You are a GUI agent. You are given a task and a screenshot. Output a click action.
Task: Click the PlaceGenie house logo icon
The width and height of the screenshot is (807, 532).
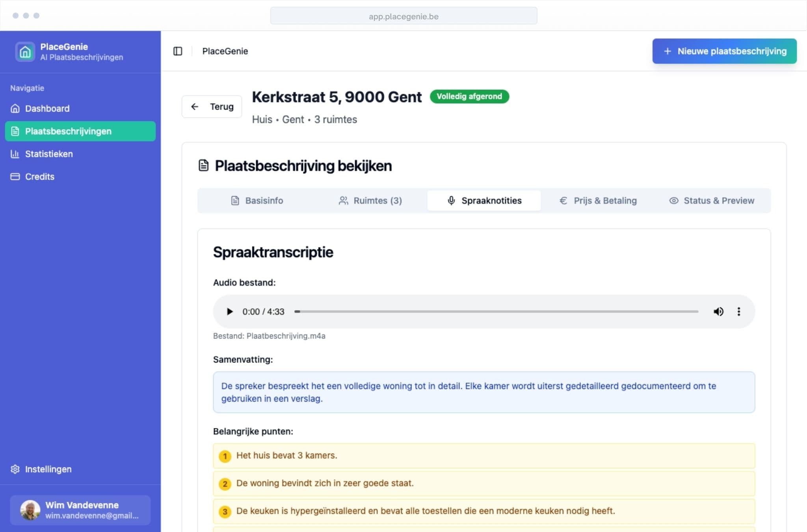[x=25, y=52]
